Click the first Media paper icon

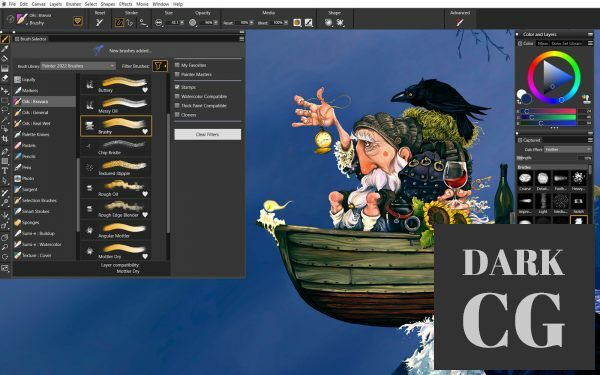pyautogui.click(x=297, y=23)
